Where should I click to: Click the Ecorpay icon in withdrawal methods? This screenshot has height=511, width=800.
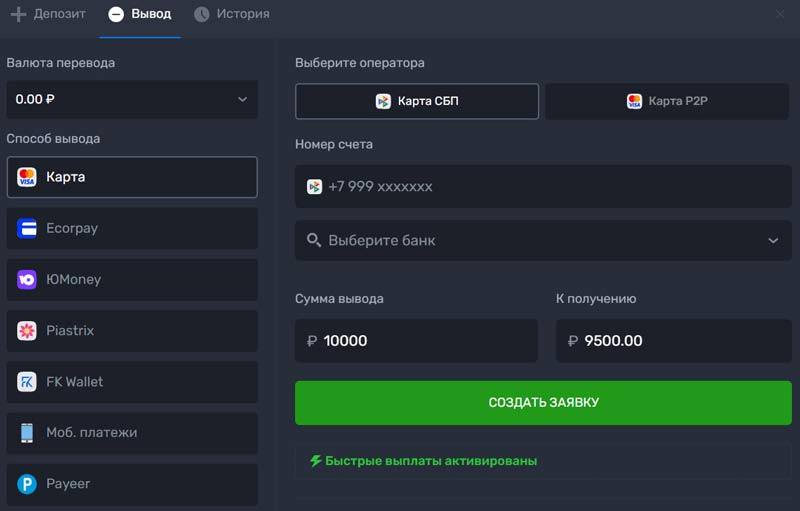pos(27,228)
